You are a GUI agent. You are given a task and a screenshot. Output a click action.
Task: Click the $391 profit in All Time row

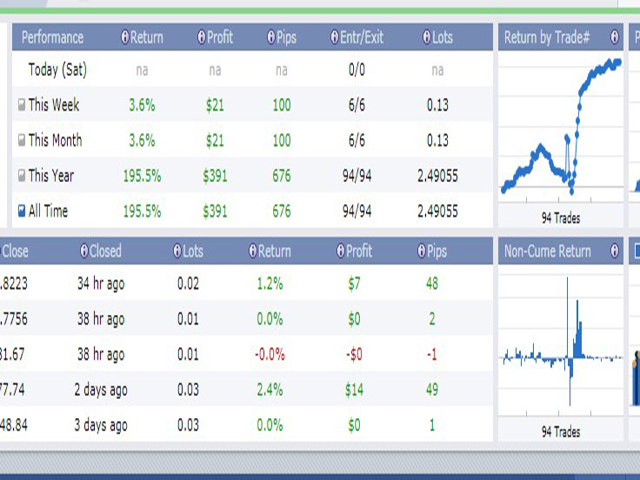tap(215, 211)
